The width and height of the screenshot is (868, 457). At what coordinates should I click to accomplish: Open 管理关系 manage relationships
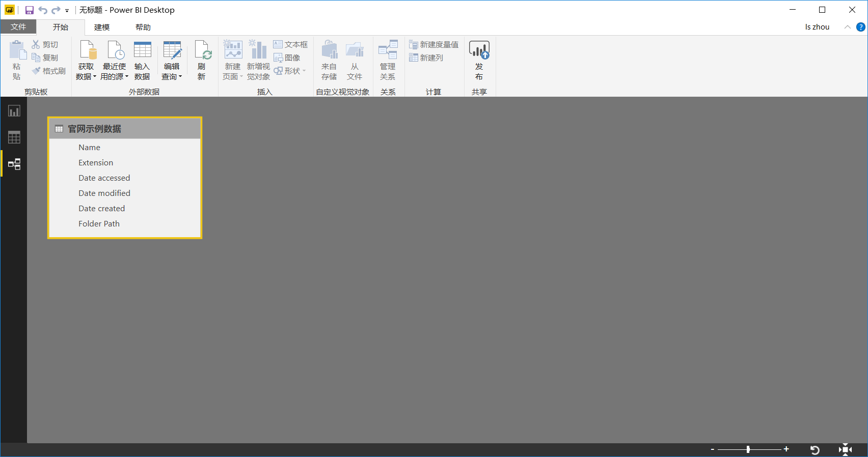point(388,60)
